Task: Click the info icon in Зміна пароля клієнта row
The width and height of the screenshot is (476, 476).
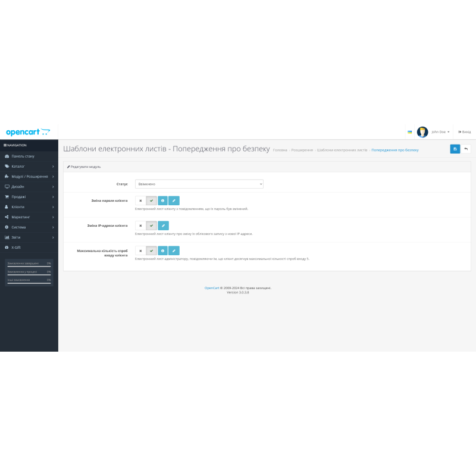Action: click(x=162, y=201)
